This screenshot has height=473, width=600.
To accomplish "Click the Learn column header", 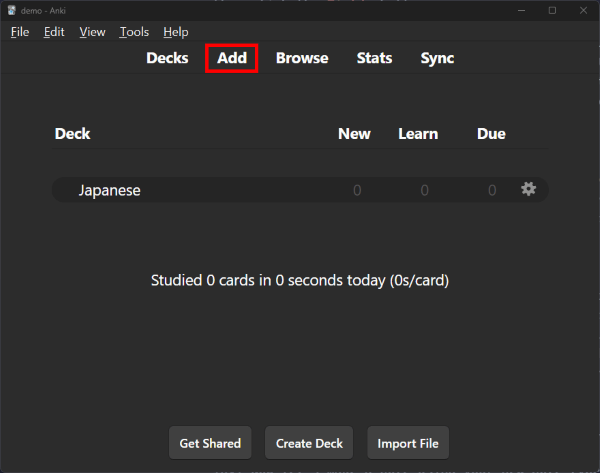I will [x=418, y=134].
